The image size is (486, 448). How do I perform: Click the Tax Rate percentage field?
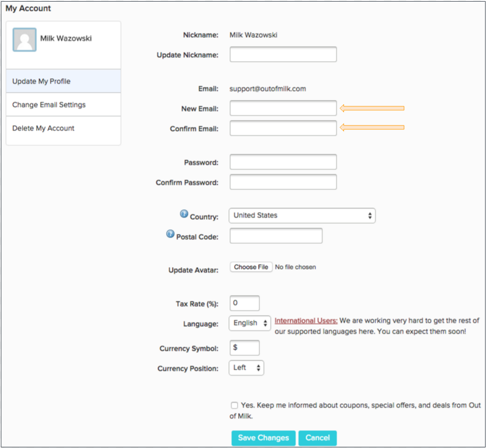(x=245, y=303)
